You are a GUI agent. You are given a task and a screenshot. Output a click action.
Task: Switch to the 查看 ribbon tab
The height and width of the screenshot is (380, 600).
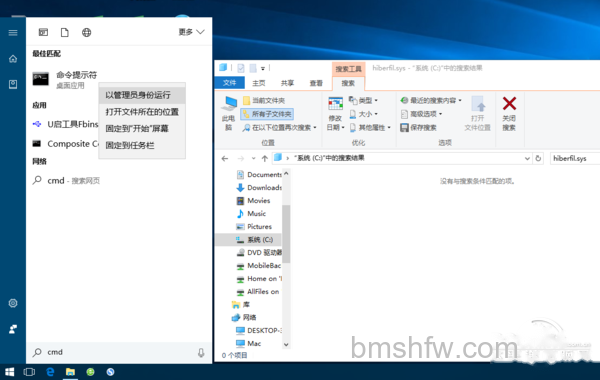coord(316,83)
